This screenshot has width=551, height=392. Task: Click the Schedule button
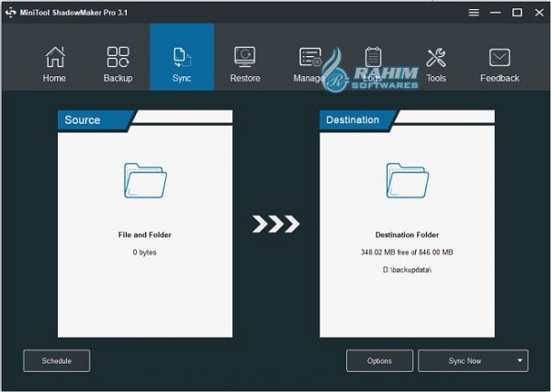[57, 361]
